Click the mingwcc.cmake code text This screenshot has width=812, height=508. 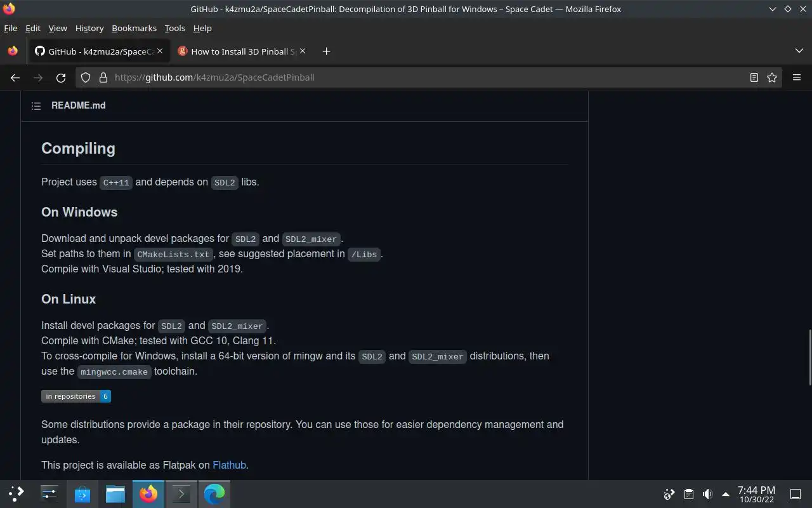pos(114,372)
